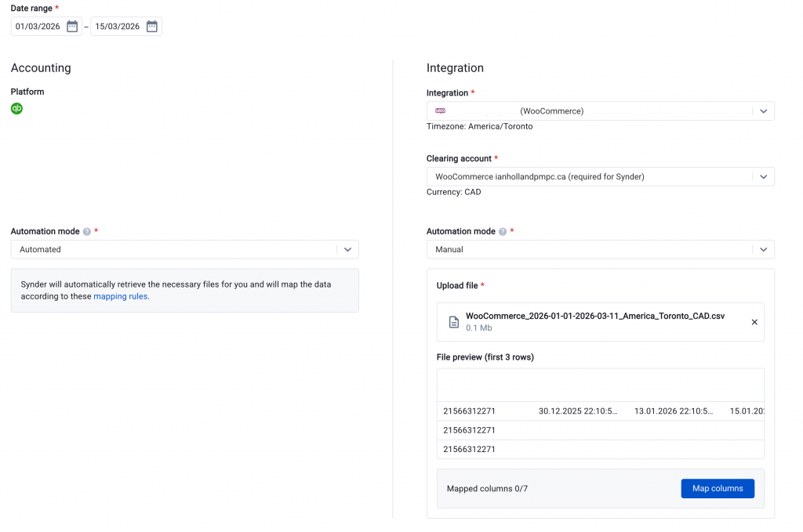Open the Clearing account dropdown
This screenshot has width=803, height=532.
[x=763, y=177]
